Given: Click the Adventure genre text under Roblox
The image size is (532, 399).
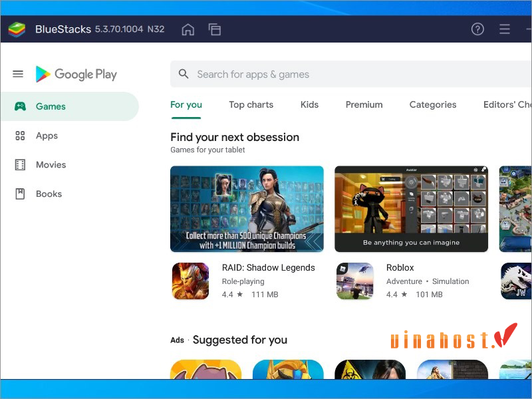Looking at the screenshot, I should point(404,281).
